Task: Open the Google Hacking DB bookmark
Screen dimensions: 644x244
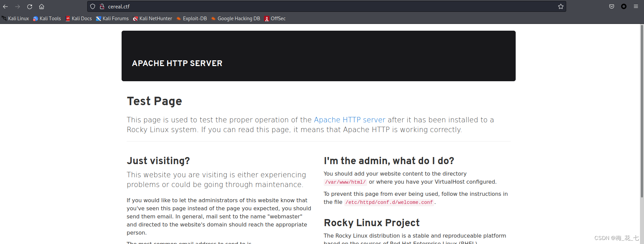Action: coord(235,19)
